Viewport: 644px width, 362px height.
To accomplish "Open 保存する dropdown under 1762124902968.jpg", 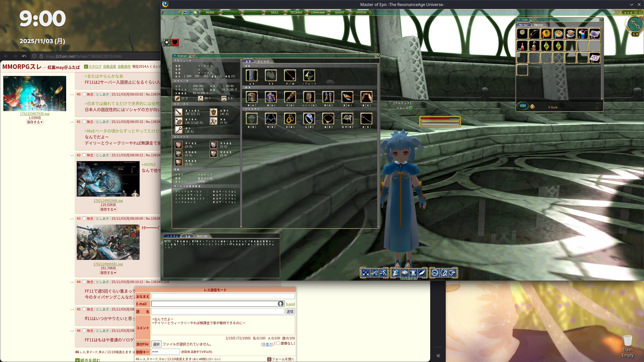I will click(x=108, y=209).
